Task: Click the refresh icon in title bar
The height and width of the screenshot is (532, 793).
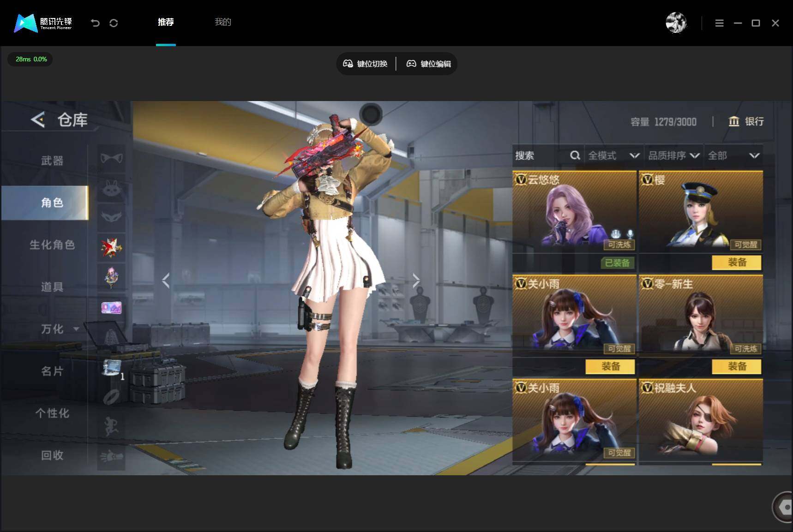Action: pyautogui.click(x=114, y=23)
